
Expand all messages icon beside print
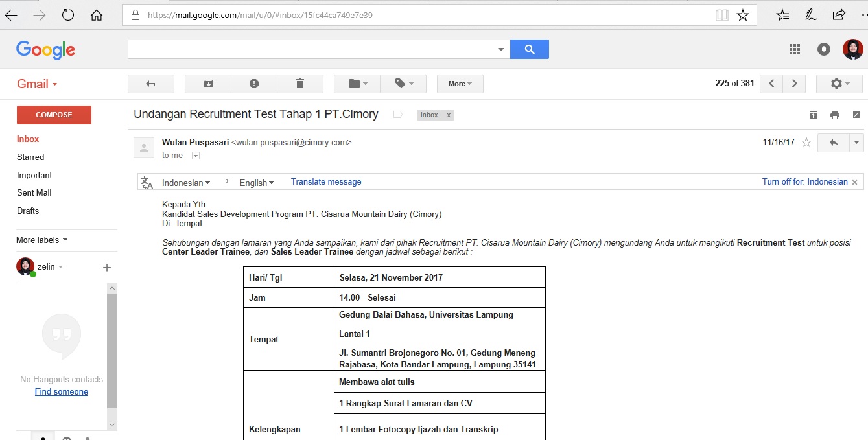point(813,115)
